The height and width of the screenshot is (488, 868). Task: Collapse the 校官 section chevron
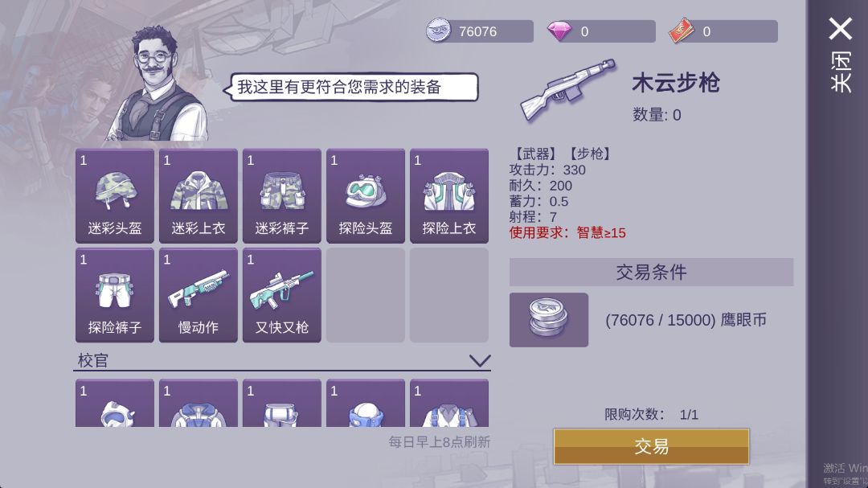[479, 361]
